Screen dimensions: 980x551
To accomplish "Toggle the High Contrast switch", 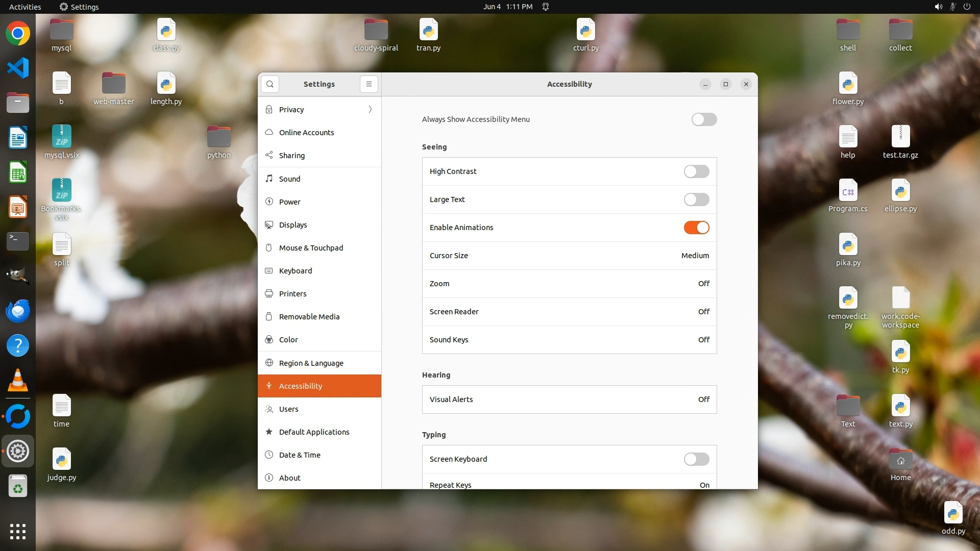I will [x=696, y=171].
